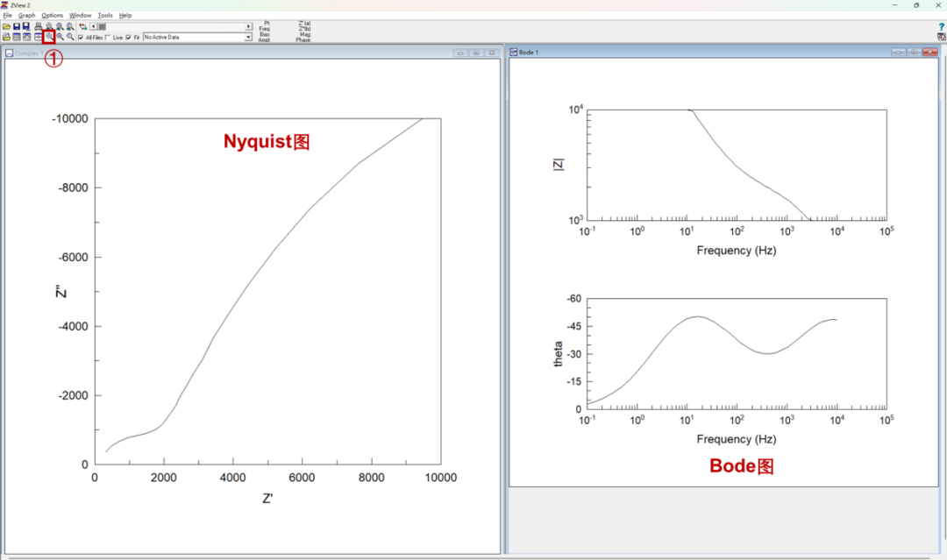Enable the Live checkbox
The height and width of the screenshot is (560, 947).
(108, 38)
